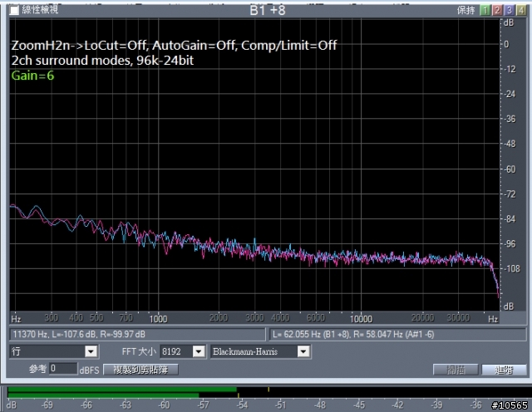Select hold preset 3 button
532x412 pixels.
(x=509, y=10)
